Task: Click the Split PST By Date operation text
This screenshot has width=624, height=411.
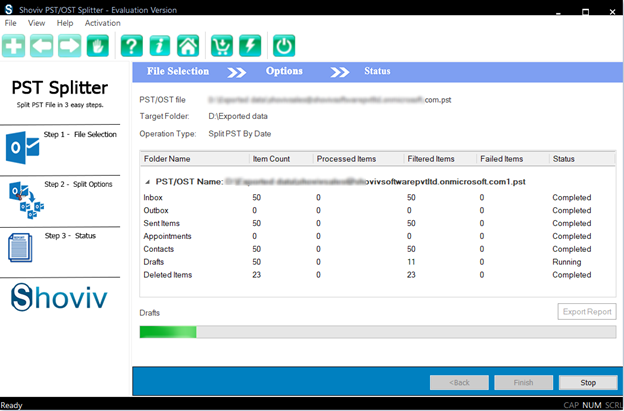Action: coord(240,134)
